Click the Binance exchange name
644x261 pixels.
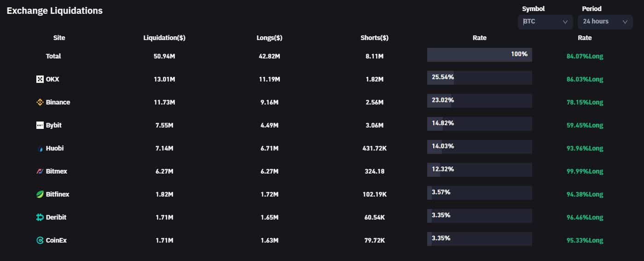(x=58, y=102)
